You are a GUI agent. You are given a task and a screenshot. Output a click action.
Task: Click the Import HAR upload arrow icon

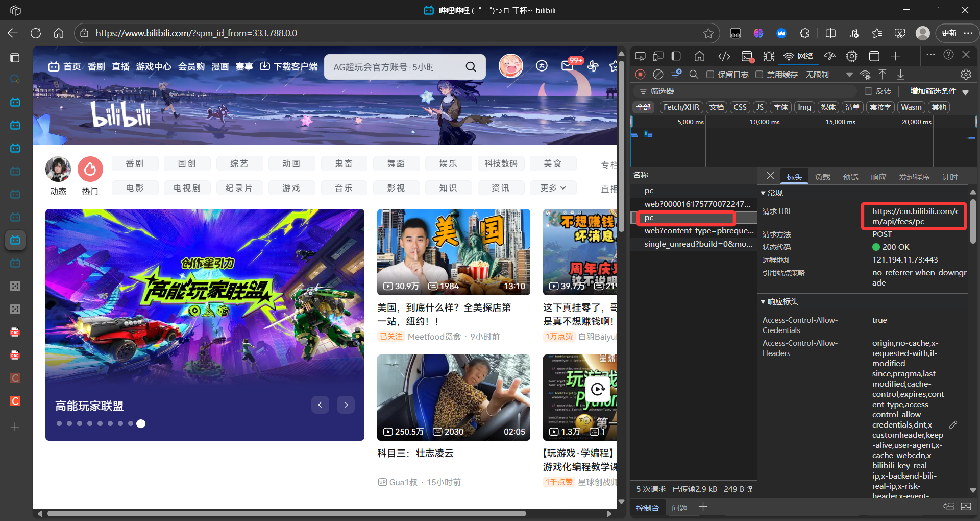point(883,75)
